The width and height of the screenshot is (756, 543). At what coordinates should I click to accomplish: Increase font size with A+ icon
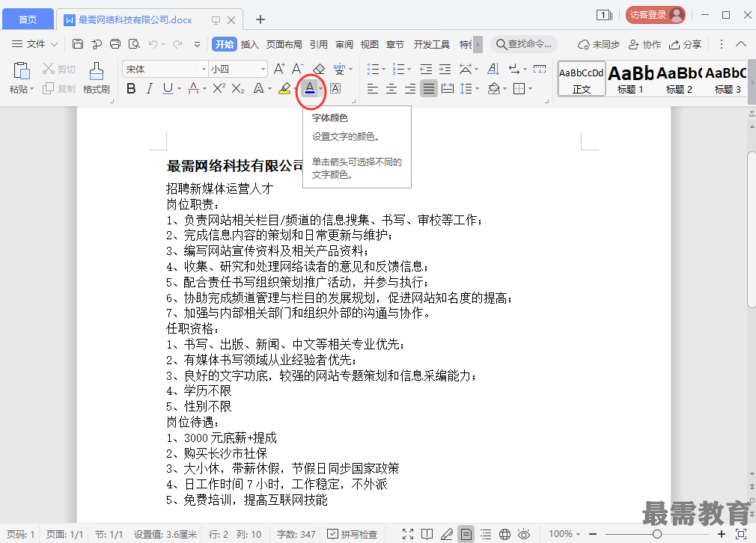point(279,69)
